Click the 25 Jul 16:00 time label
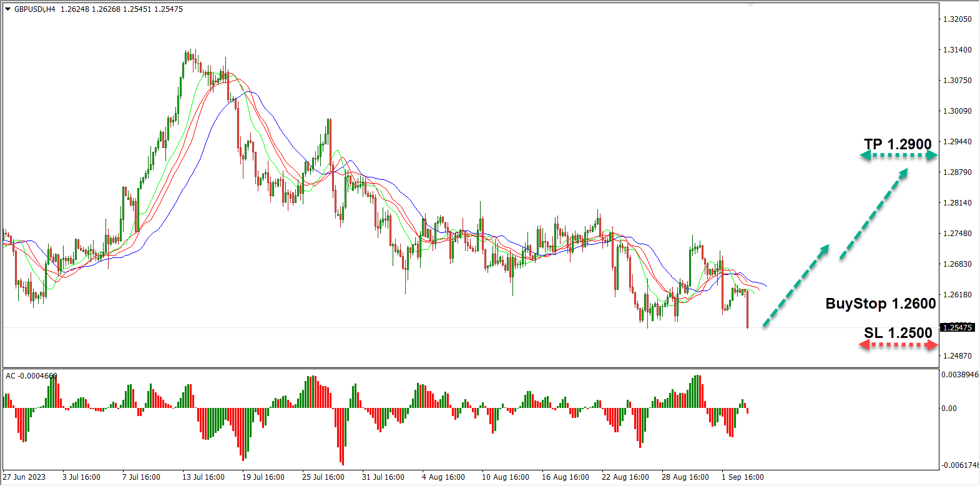Screen dimensions: 980x486 pos(323,477)
